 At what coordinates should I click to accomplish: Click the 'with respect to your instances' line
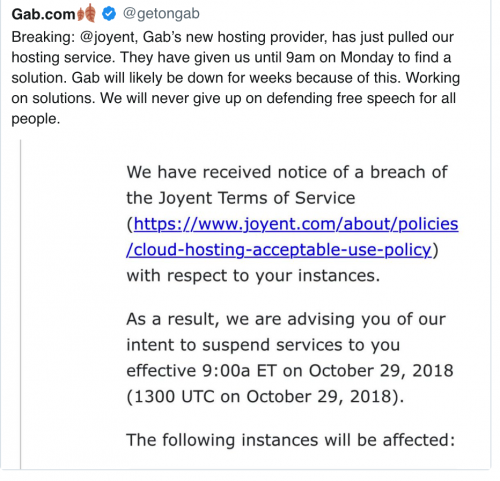pos(253,276)
